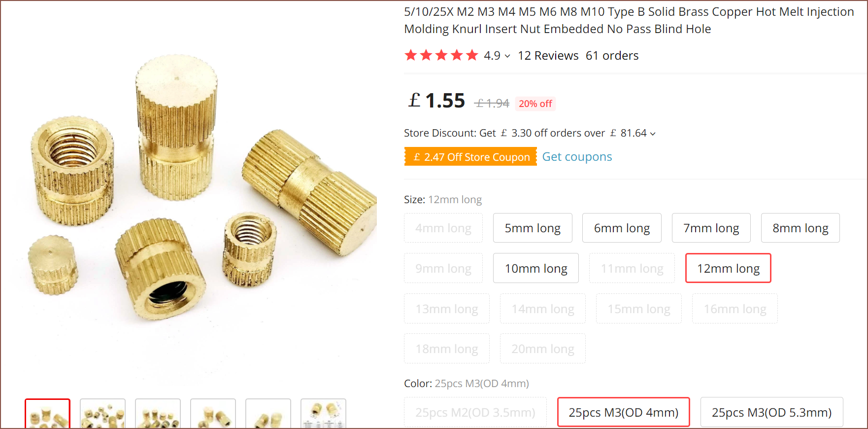Select the 10mm long size option
The height and width of the screenshot is (429, 868).
click(536, 268)
